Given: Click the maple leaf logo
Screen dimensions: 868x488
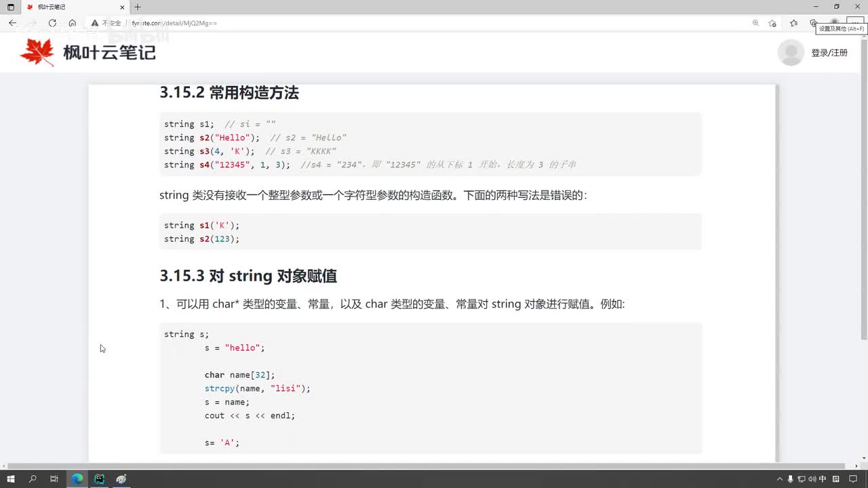Looking at the screenshot, I should pyautogui.click(x=37, y=52).
